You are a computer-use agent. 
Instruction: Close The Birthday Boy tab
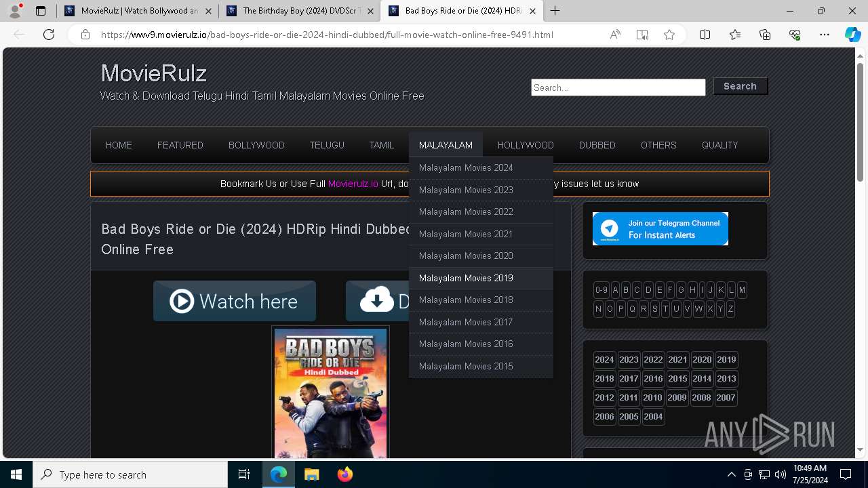[x=371, y=11]
